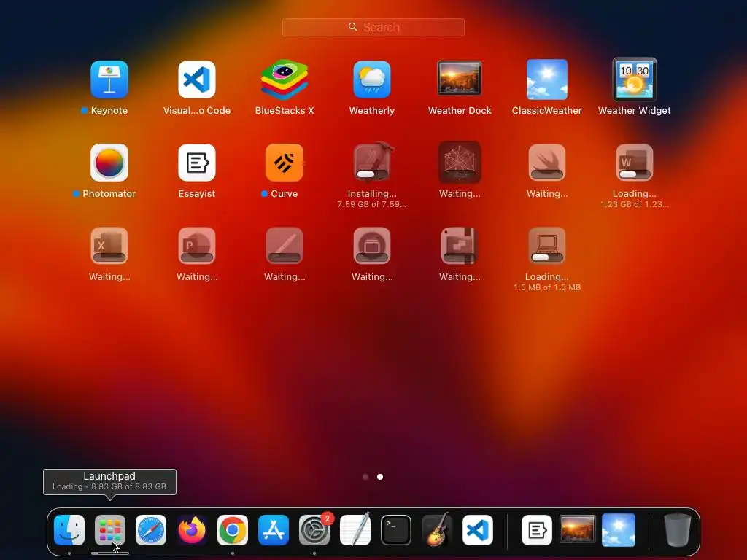Screen dimensions: 747x560
Task: Open Photomator app
Action: pos(109,163)
